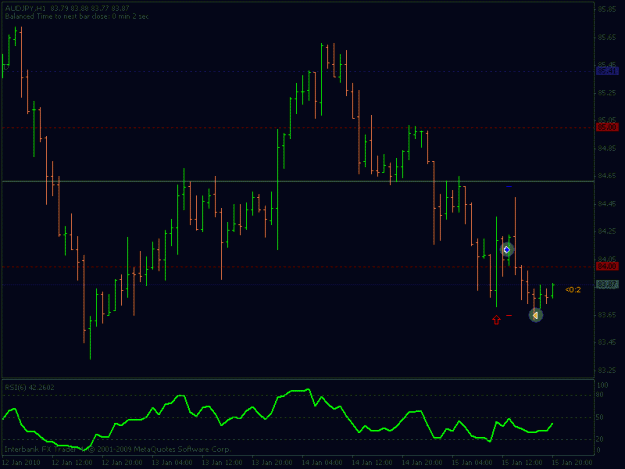This screenshot has width=625, height=469.
Task: Click the "12 Jan 12:00" time label
Action: [x=72, y=462]
